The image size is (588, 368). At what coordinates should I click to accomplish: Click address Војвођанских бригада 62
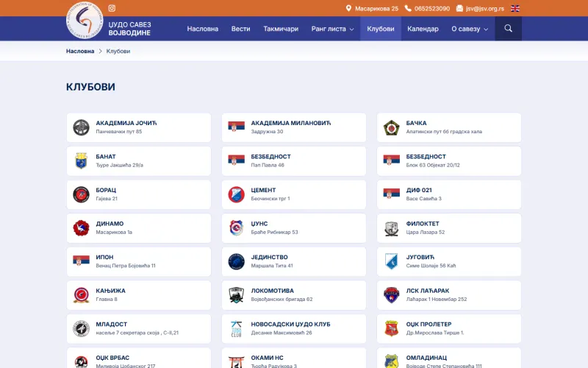coord(282,300)
